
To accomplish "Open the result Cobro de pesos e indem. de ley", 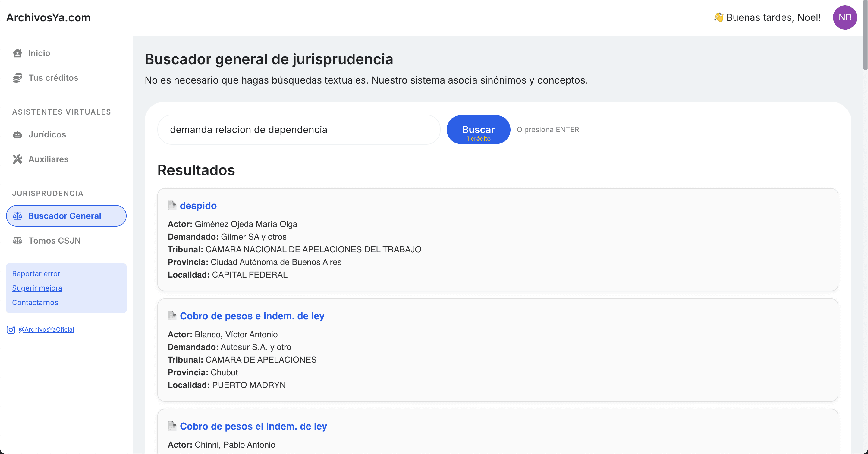I will [x=252, y=316].
